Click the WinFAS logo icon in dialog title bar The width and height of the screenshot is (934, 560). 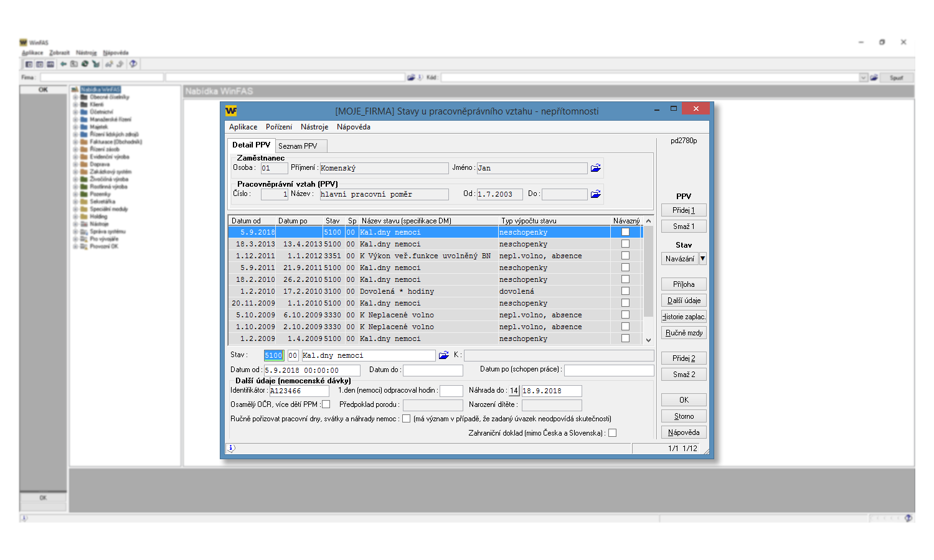[231, 111]
